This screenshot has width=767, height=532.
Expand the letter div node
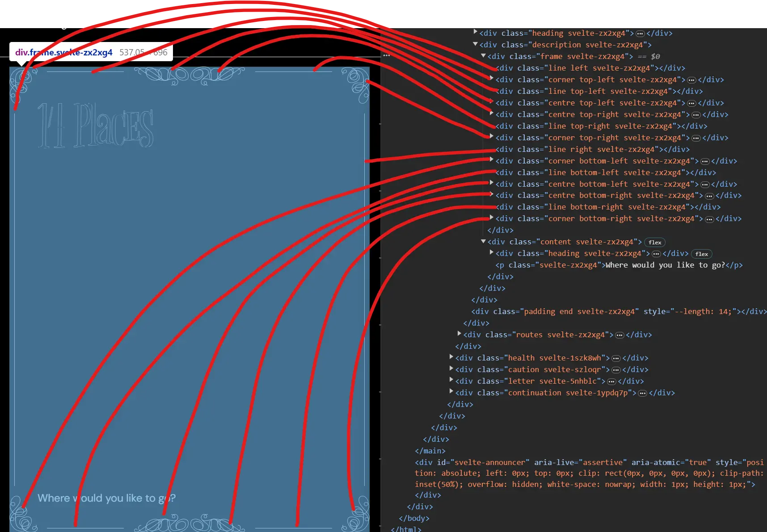(x=451, y=380)
